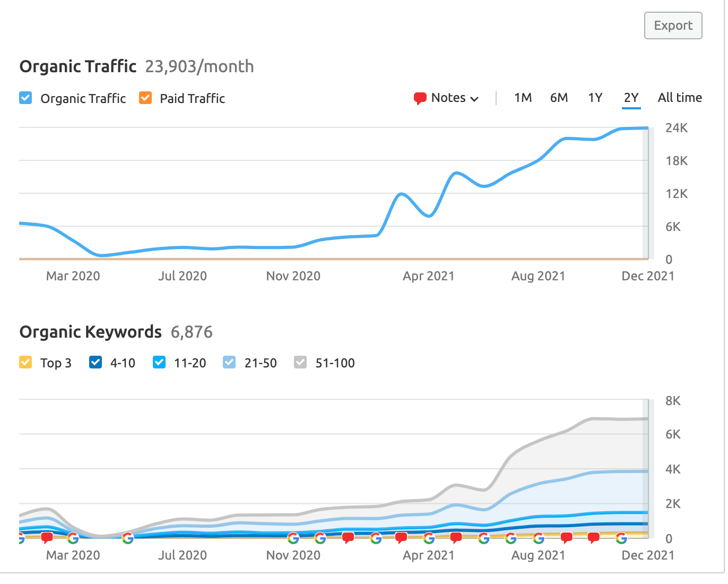Click the final Google marker near Dec 2021
The image size is (728, 584).
tap(621, 538)
